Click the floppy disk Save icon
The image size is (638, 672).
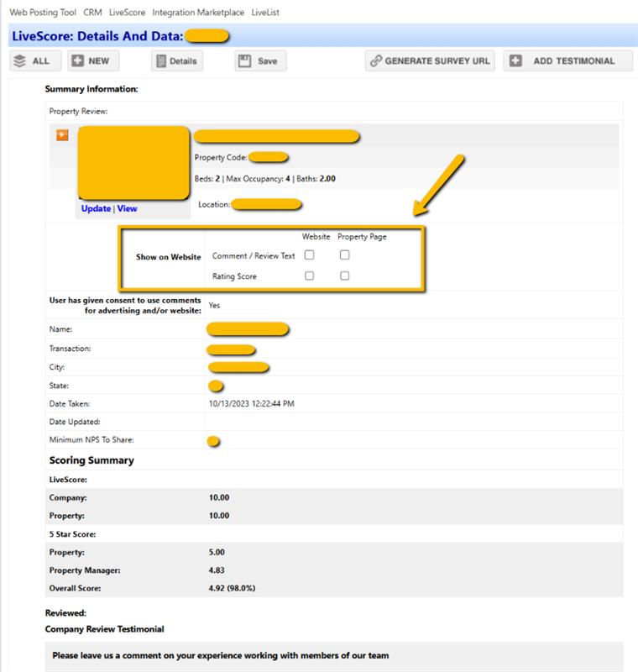244,61
